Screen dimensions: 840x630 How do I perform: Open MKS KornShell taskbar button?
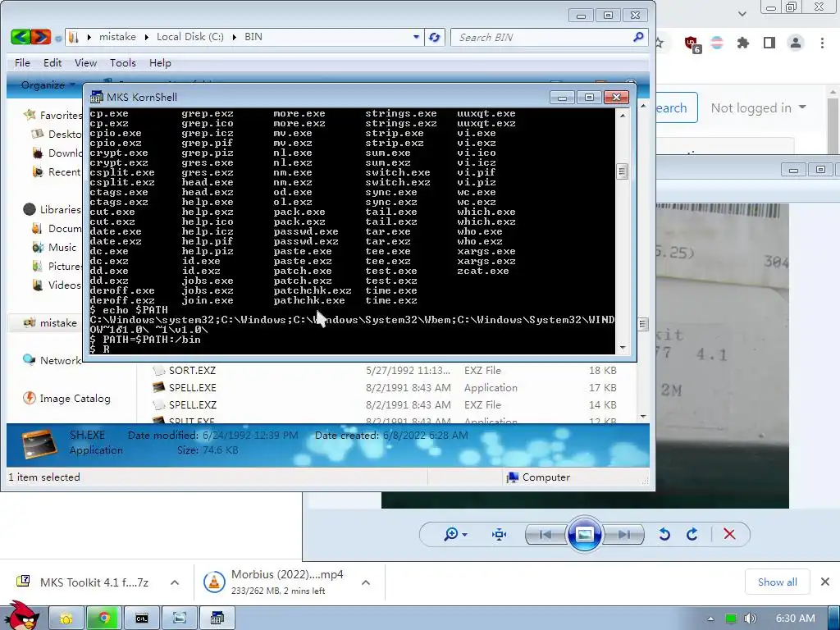point(217,619)
